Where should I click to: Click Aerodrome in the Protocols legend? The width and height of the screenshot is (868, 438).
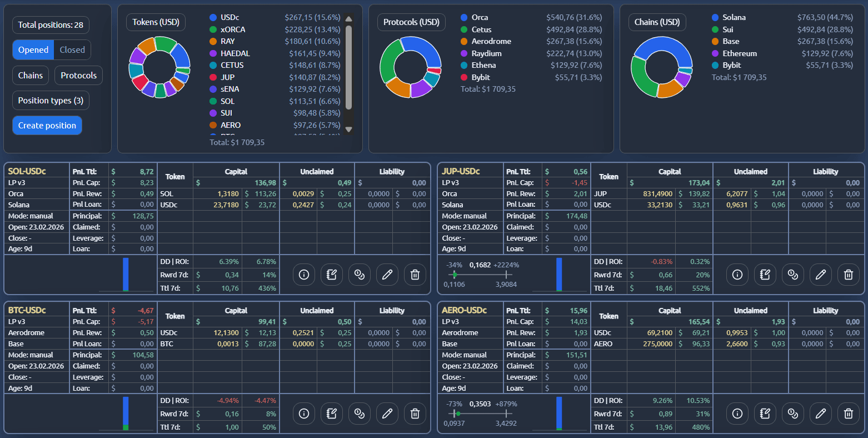pos(491,42)
